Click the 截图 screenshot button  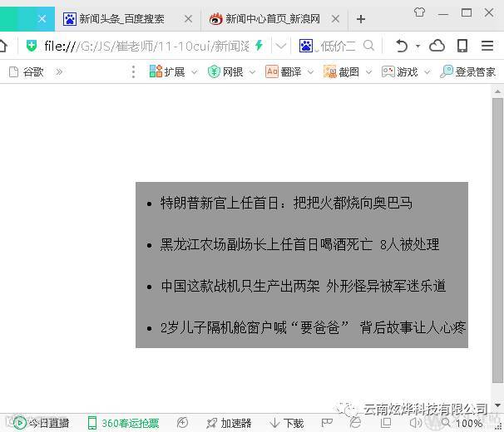(x=341, y=71)
